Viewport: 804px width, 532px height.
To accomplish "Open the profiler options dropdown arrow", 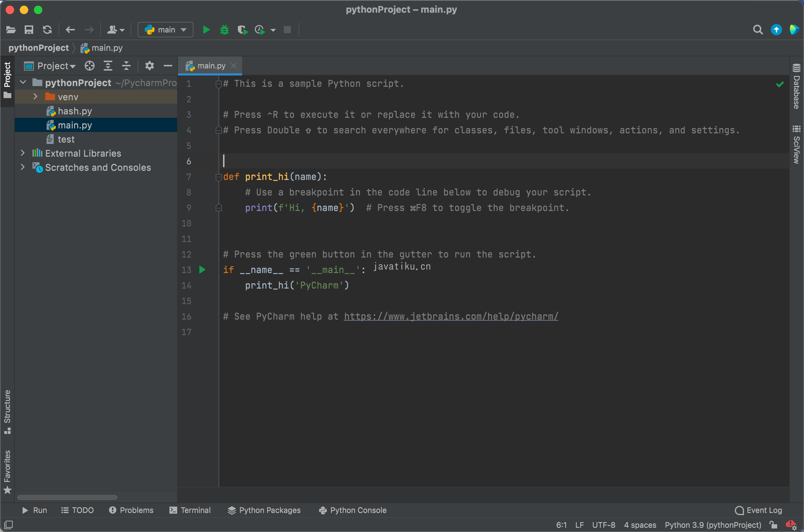I will tap(273, 30).
